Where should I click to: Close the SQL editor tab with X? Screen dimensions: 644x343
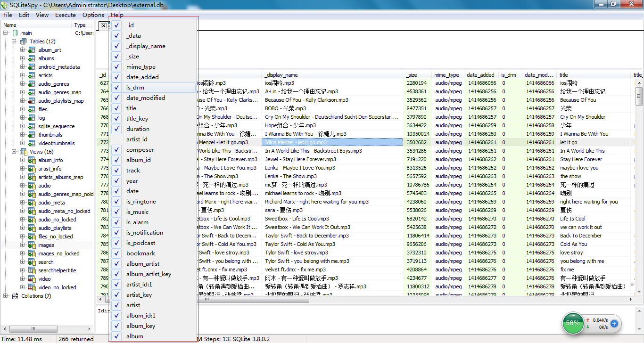click(103, 26)
